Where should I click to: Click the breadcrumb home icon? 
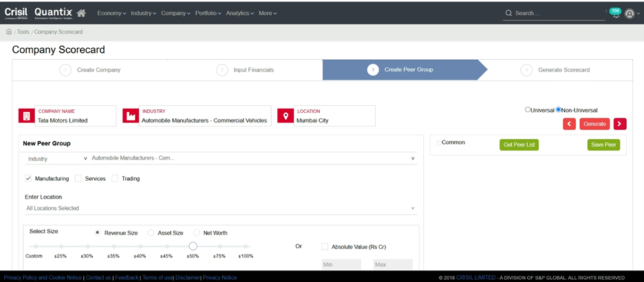pyautogui.click(x=9, y=32)
